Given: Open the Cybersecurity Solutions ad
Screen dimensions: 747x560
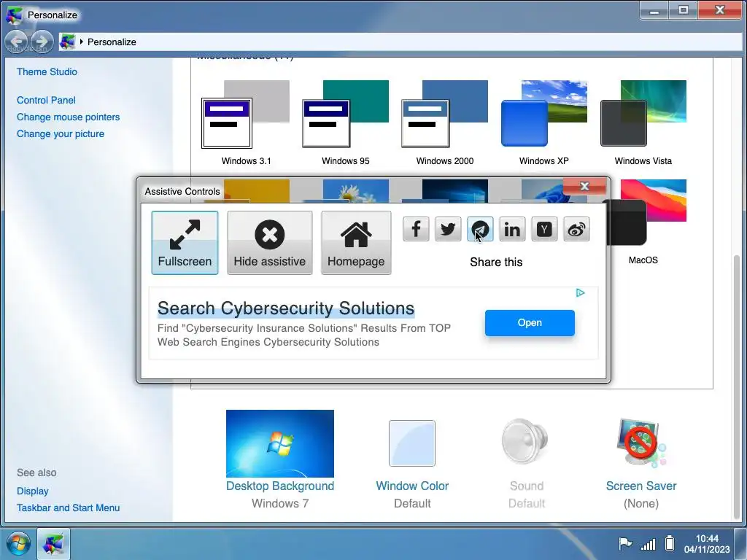Looking at the screenshot, I should pyautogui.click(x=530, y=323).
